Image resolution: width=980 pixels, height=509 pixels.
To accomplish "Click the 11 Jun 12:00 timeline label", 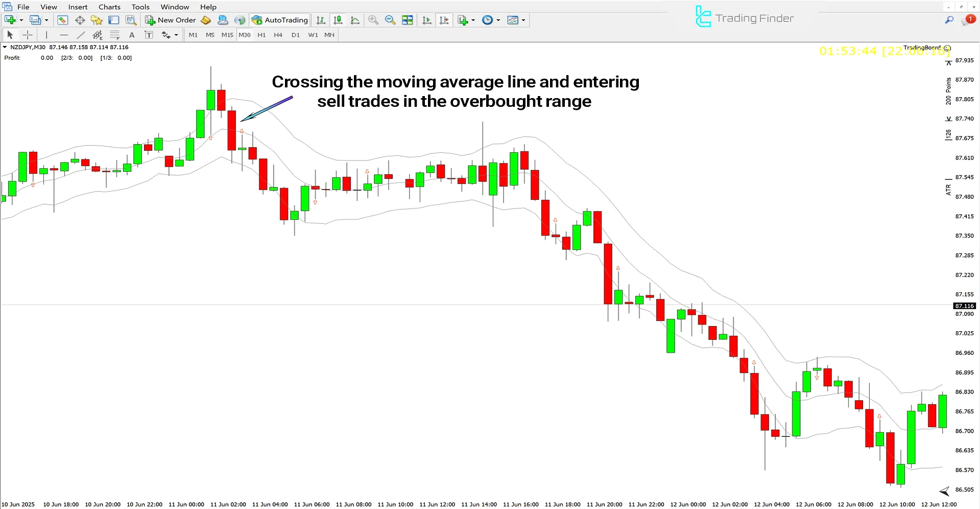I will coord(437,504).
